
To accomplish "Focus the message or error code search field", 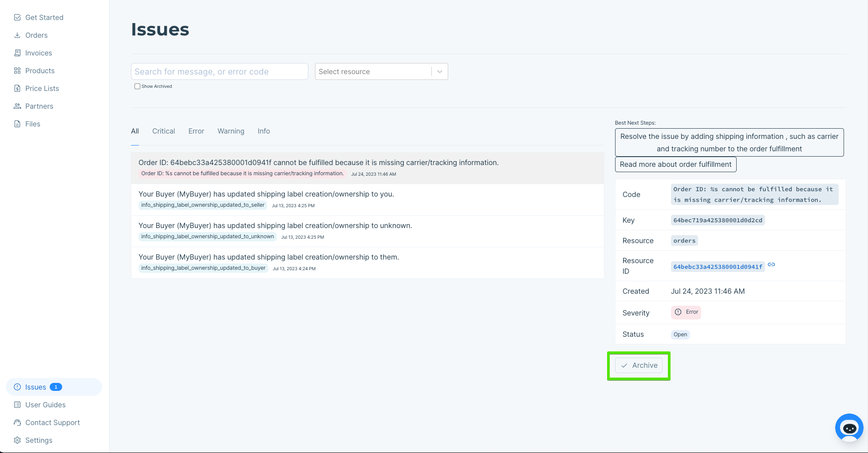I will pos(219,71).
